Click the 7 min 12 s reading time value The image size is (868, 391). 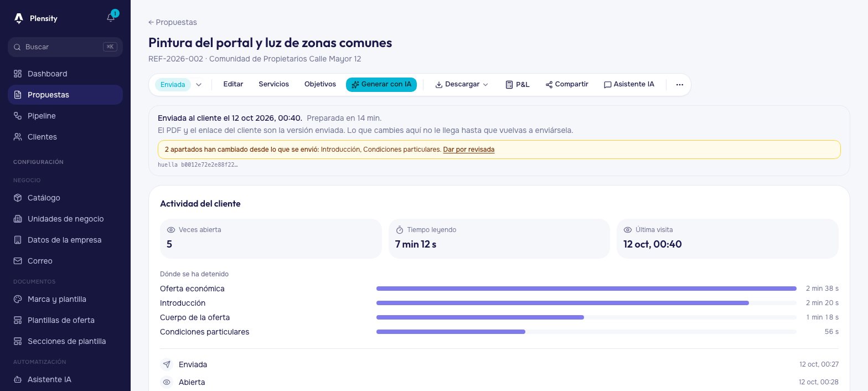[416, 244]
